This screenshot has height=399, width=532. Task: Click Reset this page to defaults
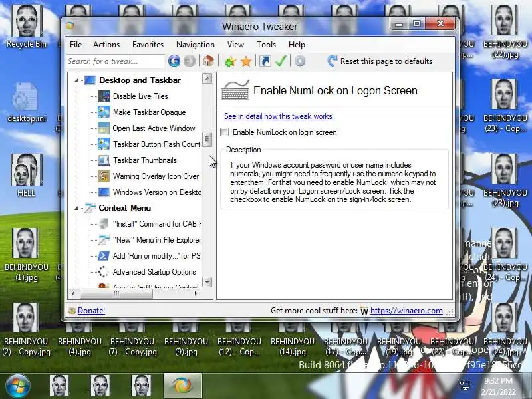pos(380,61)
